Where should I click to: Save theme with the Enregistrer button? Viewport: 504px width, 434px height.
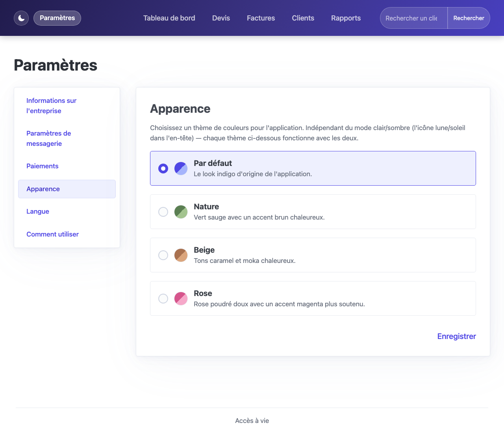pyautogui.click(x=456, y=336)
